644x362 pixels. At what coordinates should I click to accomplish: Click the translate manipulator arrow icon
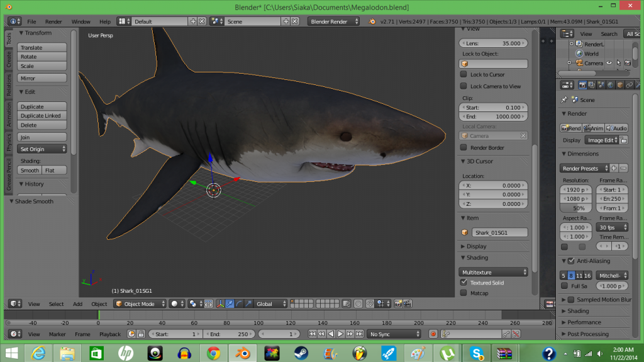[x=230, y=304]
